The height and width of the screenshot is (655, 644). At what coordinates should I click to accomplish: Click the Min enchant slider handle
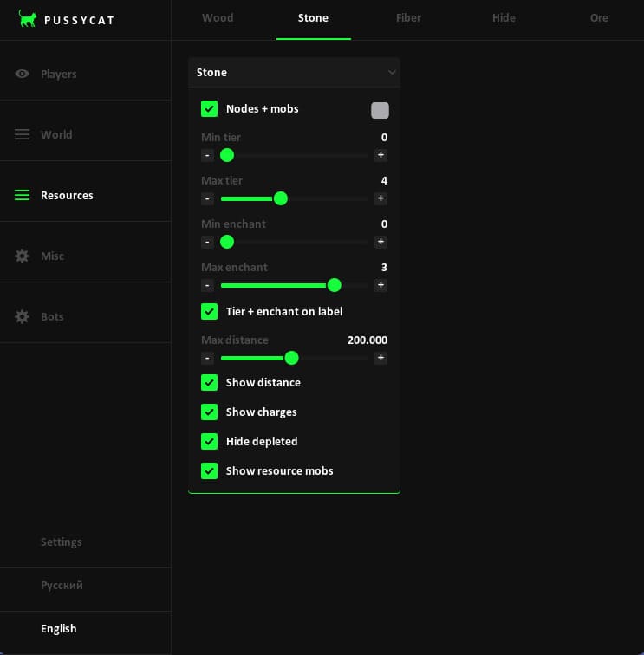227,242
